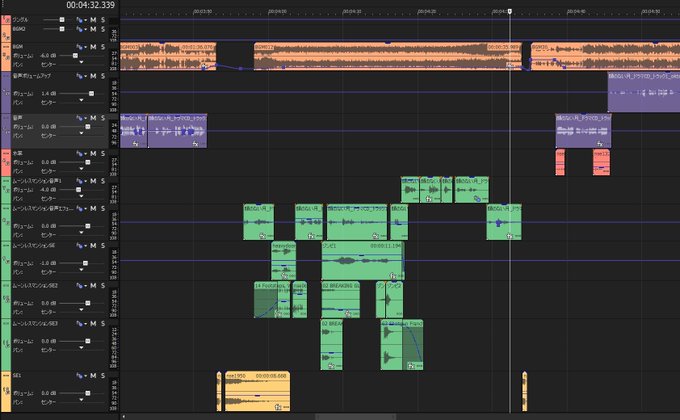Open automation settings icon on BGM2 track
Screen dimensions: 680x420
tap(79, 30)
